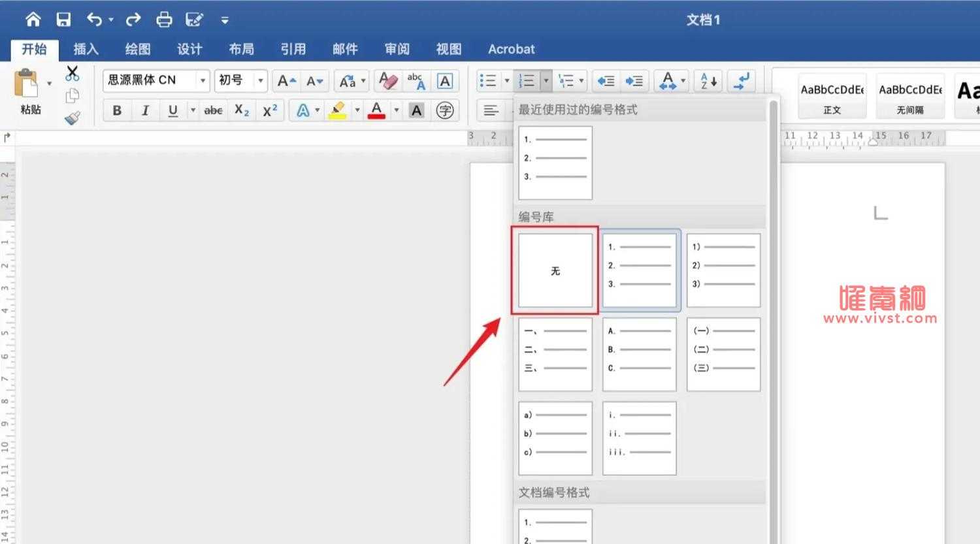This screenshot has height=544, width=980.
Task: Increase font size with larger A
Action: (x=286, y=81)
